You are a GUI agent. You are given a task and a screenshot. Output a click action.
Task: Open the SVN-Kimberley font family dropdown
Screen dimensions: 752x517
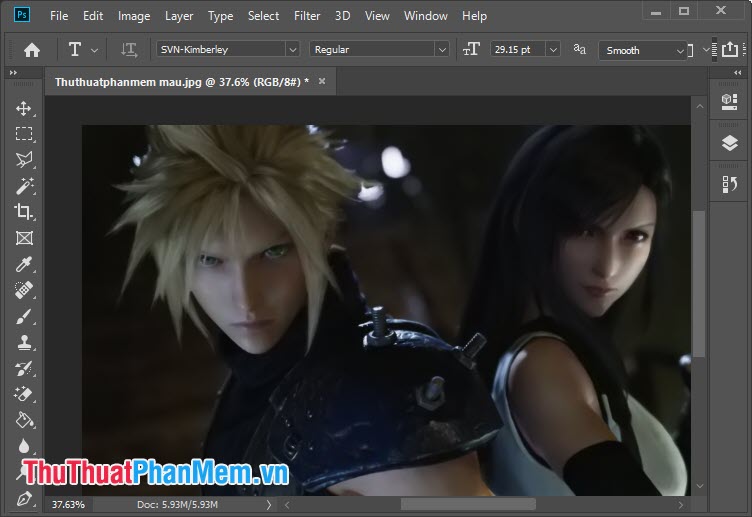pyautogui.click(x=292, y=49)
